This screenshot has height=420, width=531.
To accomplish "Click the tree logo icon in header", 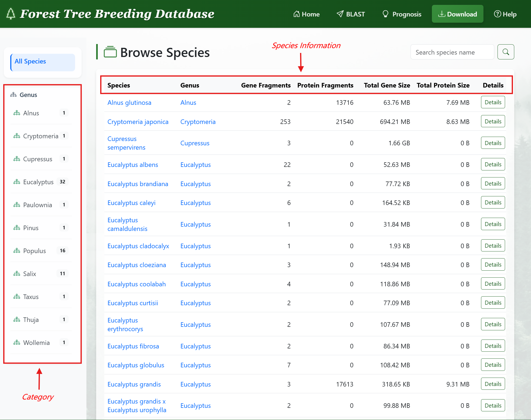I will [x=11, y=14].
